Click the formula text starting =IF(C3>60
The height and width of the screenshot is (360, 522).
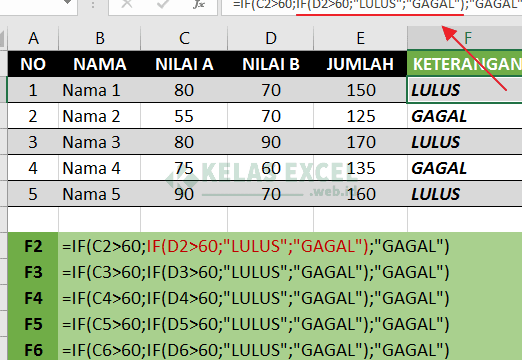pyautogui.click(x=256, y=273)
